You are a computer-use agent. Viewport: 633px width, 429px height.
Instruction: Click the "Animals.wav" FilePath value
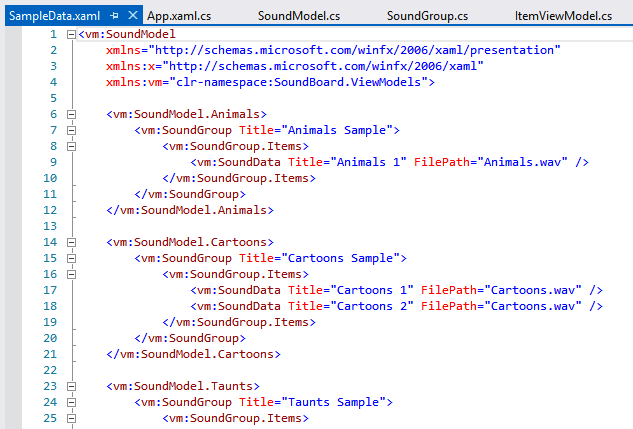pos(522,162)
